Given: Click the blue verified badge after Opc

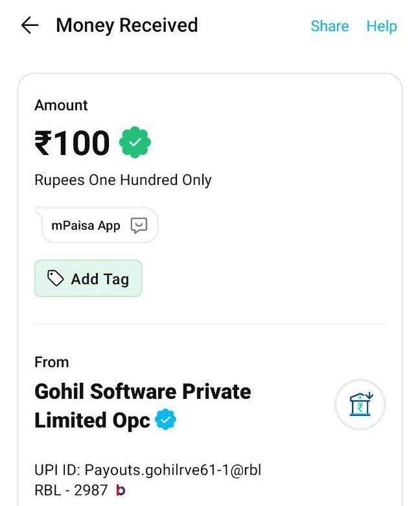Looking at the screenshot, I should 166,419.
